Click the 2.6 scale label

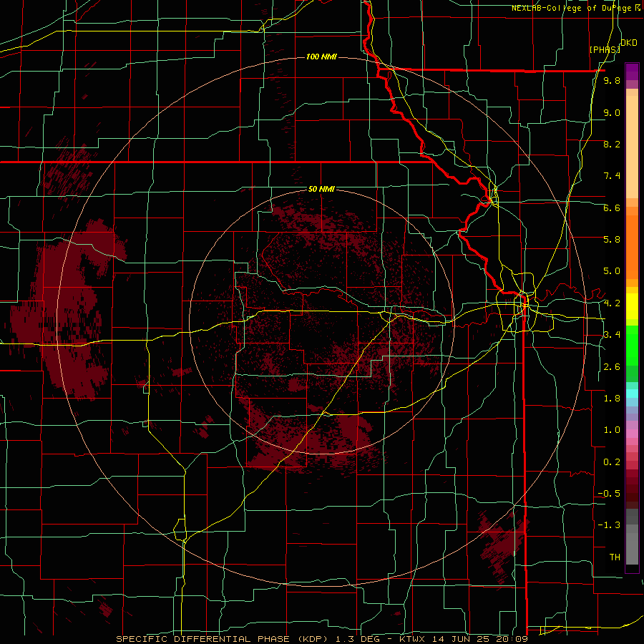click(612, 367)
